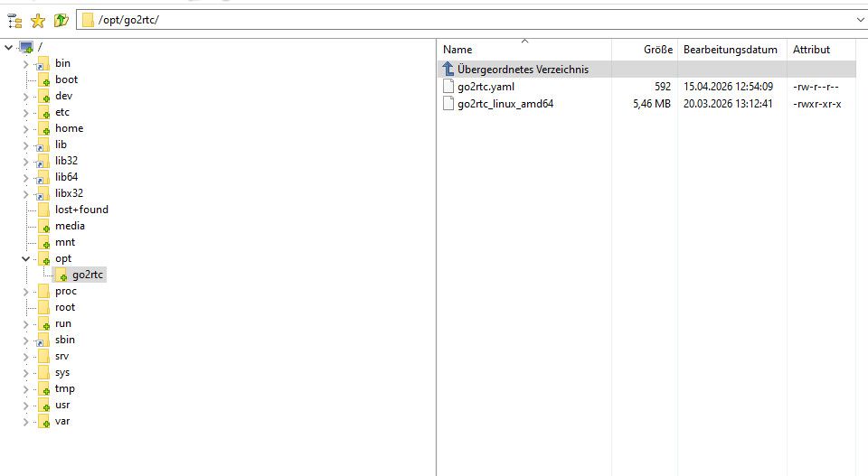The height and width of the screenshot is (476, 868).
Task: Expand the lib32 folder
Action: pyautogui.click(x=25, y=162)
